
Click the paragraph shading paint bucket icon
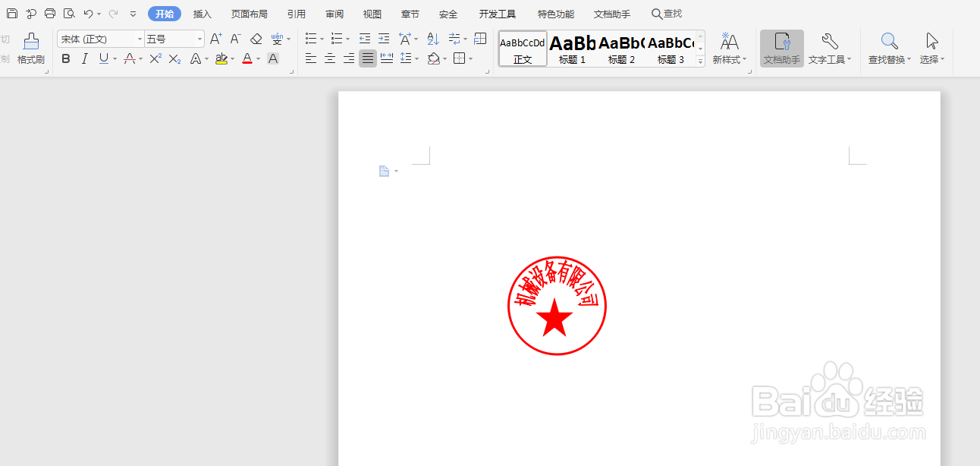pos(432,58)
